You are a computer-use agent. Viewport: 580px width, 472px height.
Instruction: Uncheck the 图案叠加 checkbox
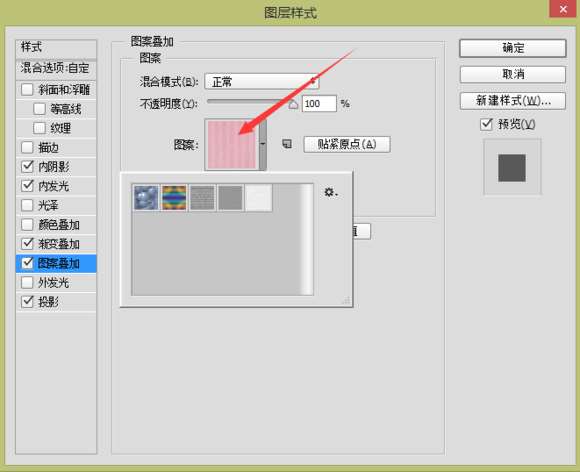(x=27, y=263)
